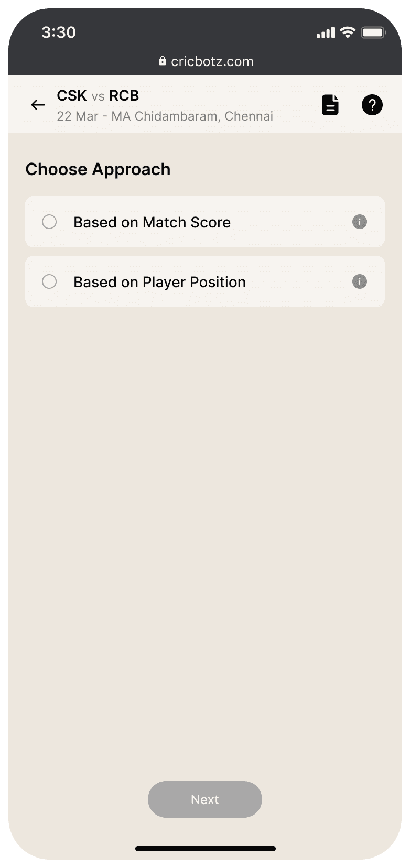Screen dimensions: 410x868
Task: Click the Next button
Action: coord(205,799)
